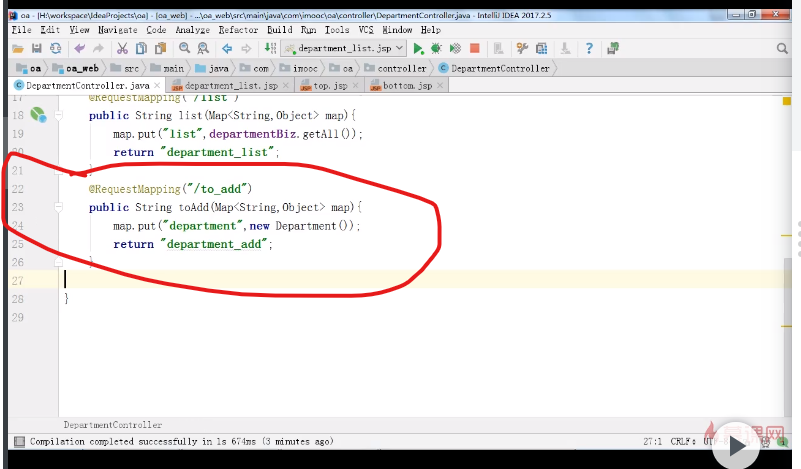Image resolution: width=801 pixels, height=469 pixels.
Task: Collapse the list method fold marker on line 18
Action: click(58, 115)
